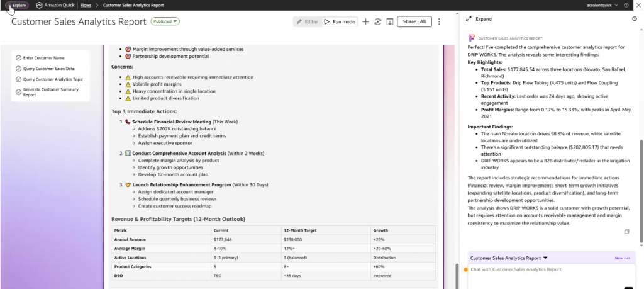Click the Revenue & Profitability Targets heading
Image resolution: width=644 pixels, height=289 pixels.
(178, 219)
